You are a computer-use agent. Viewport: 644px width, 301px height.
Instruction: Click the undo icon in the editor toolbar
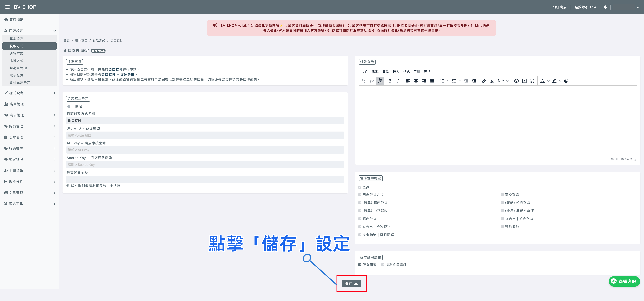(364, 81)
